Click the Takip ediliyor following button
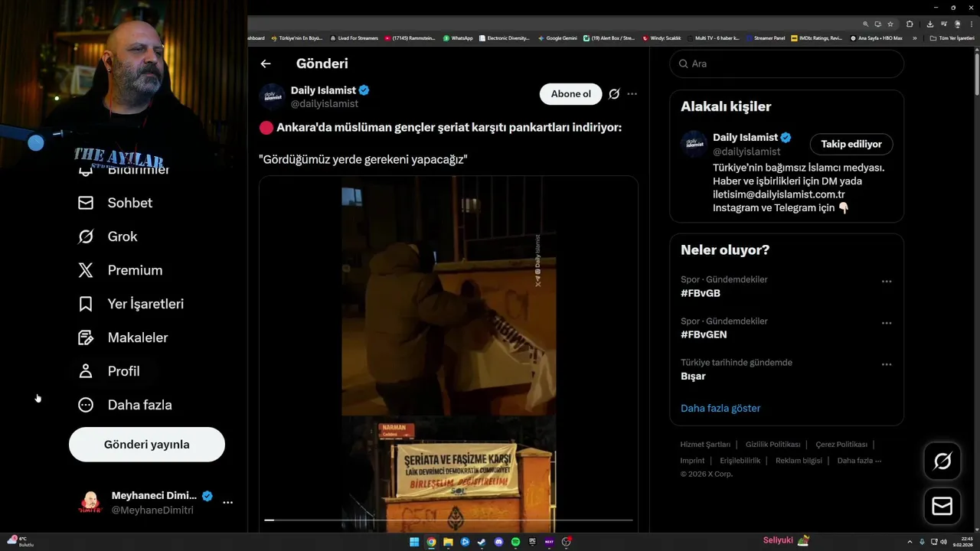980x551 pixels. coord(851,144)
